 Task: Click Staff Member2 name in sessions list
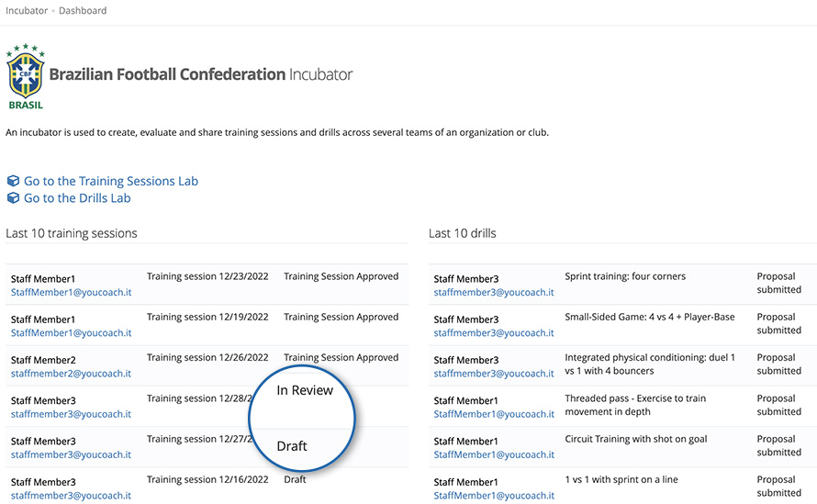click(43, 360)
